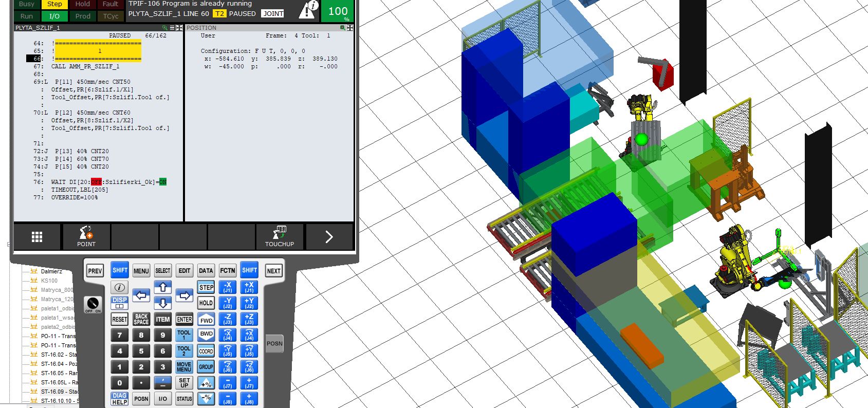This screenshot has width=868, height=408.
Task: Toggle single-step mode with STEP key
Action: tap(206, 287)
